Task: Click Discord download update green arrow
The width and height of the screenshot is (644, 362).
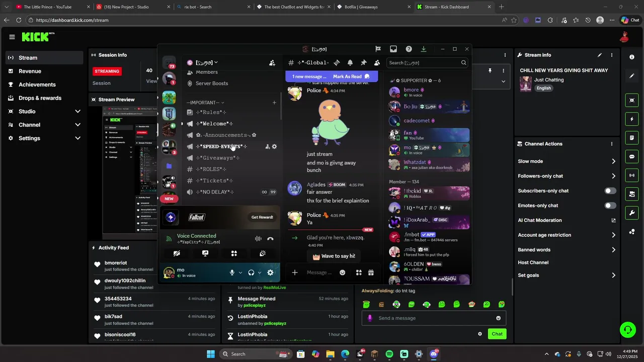Action: click(424, 49)
